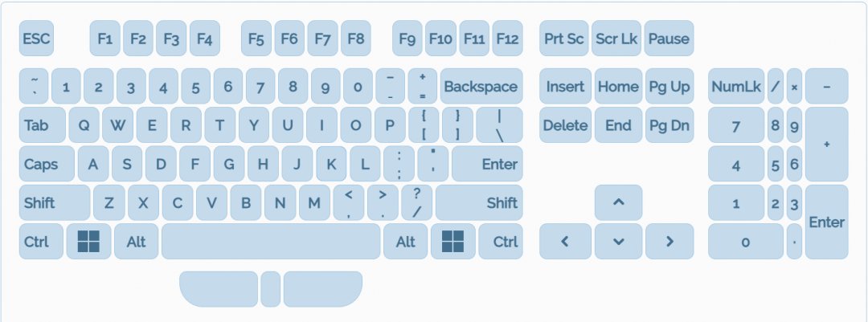Click the right Windows logo key
Viewport: 868px width, 322px height.
[x=453, y=242]
